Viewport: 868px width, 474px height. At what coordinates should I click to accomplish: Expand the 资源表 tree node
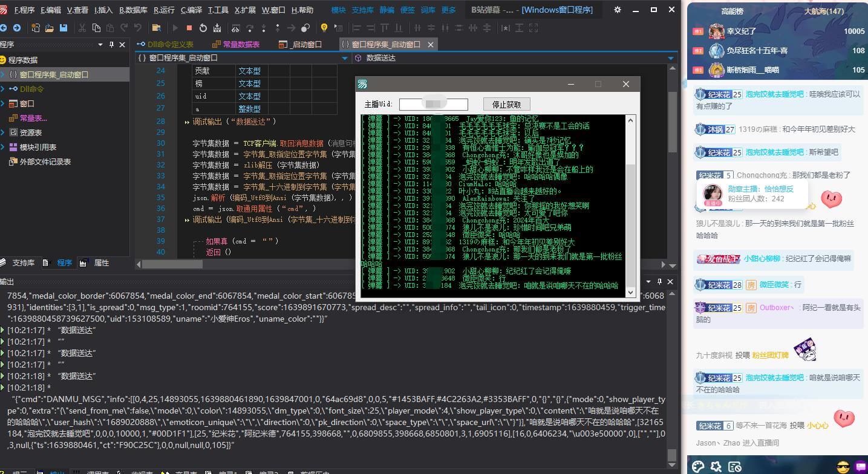click(x=3, y=132)
